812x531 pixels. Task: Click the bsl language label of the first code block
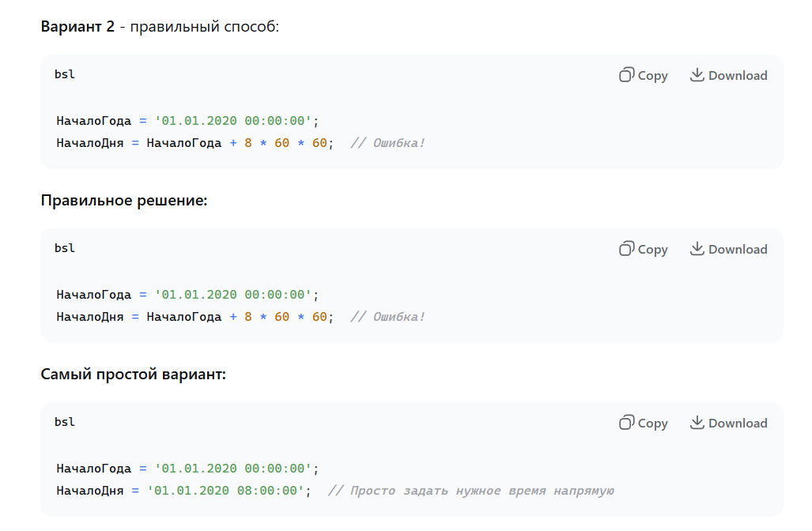tap(65, 74)
